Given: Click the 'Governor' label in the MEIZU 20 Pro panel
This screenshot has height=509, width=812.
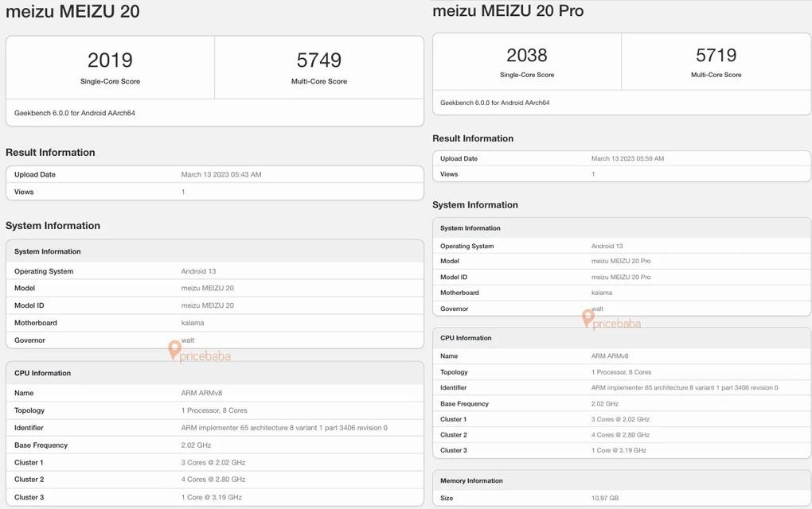Looking at the screenshot, I should coord(454,309).
